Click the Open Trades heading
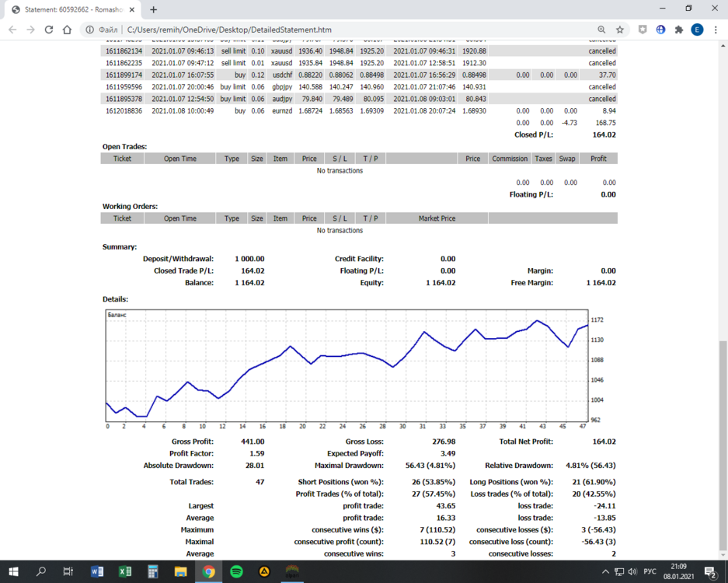The height and width of the screenshot is (583, 728). tap(124, 147)
